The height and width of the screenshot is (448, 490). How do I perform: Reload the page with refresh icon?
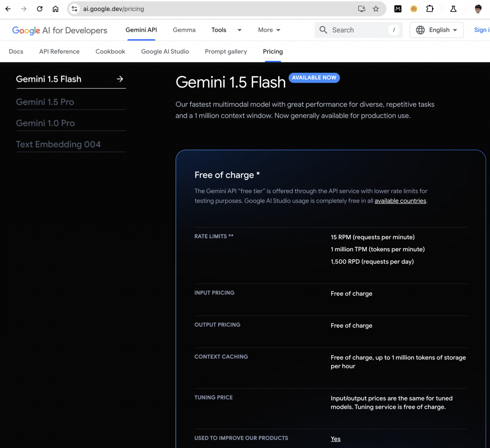point(40,9)
